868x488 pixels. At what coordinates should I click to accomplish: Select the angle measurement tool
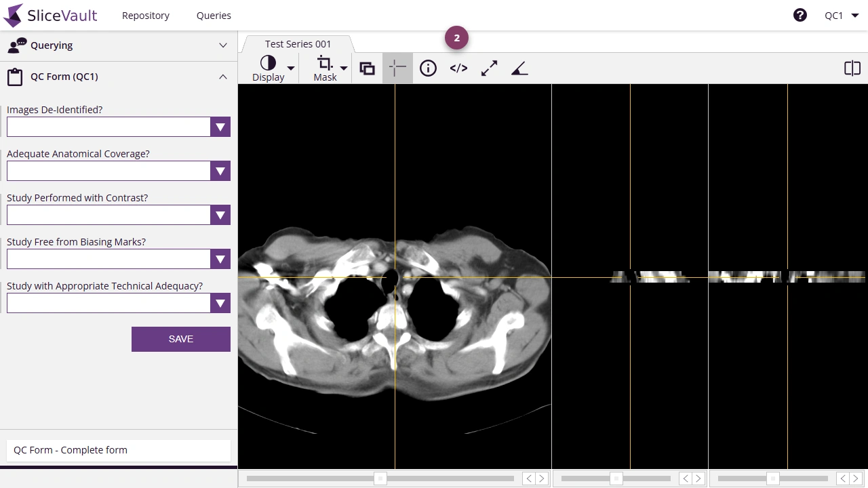519,68
